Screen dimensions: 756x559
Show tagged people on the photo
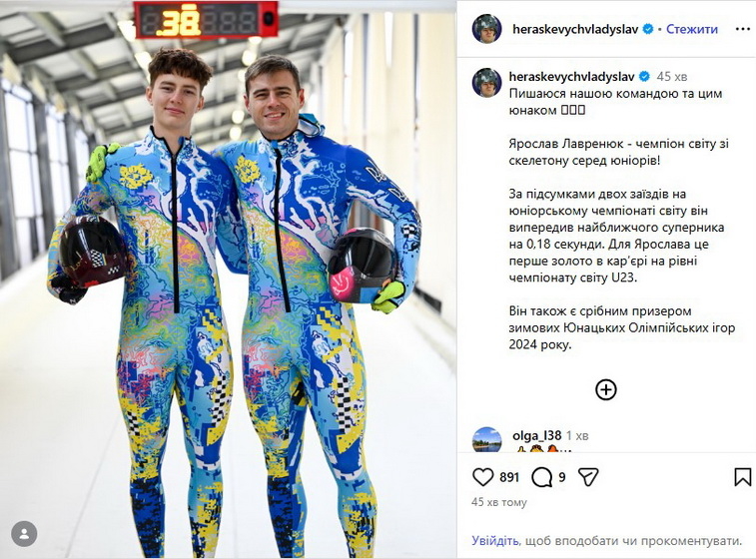click(24, 534)
